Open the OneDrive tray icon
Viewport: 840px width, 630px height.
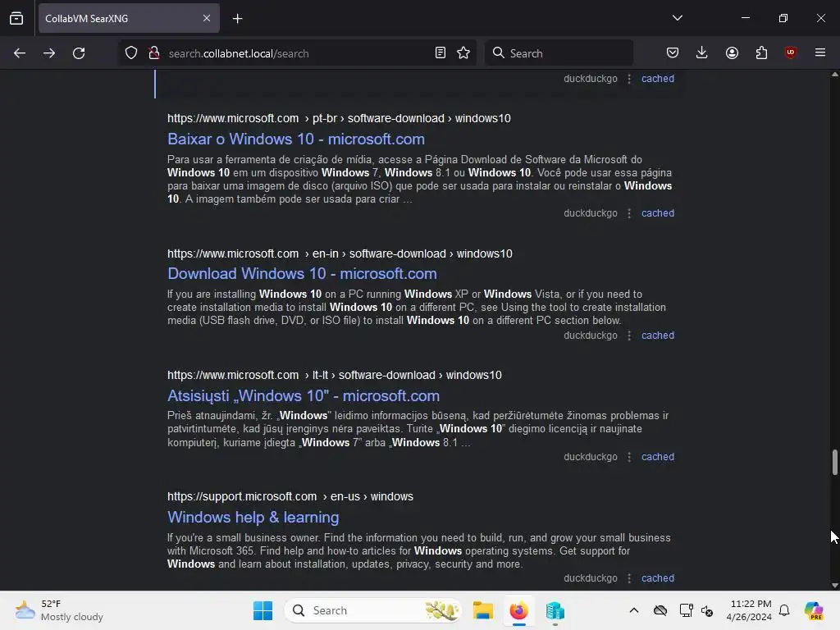point(660,610)
